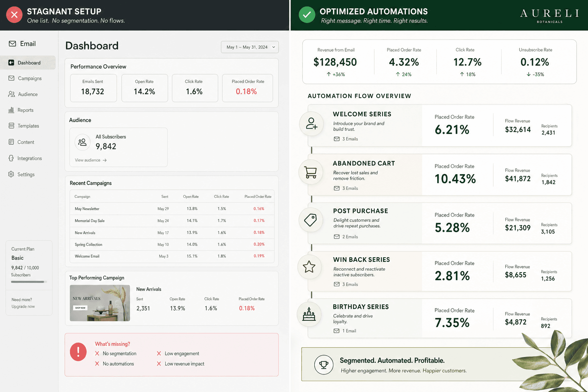
Task: Click the Upgrade now link
Action: [x=23, y=307]
